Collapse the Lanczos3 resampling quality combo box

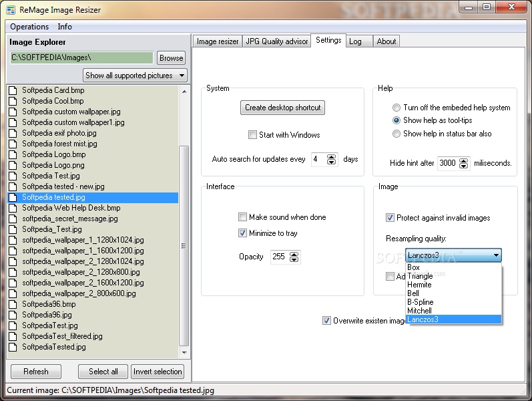pos(453,255)
